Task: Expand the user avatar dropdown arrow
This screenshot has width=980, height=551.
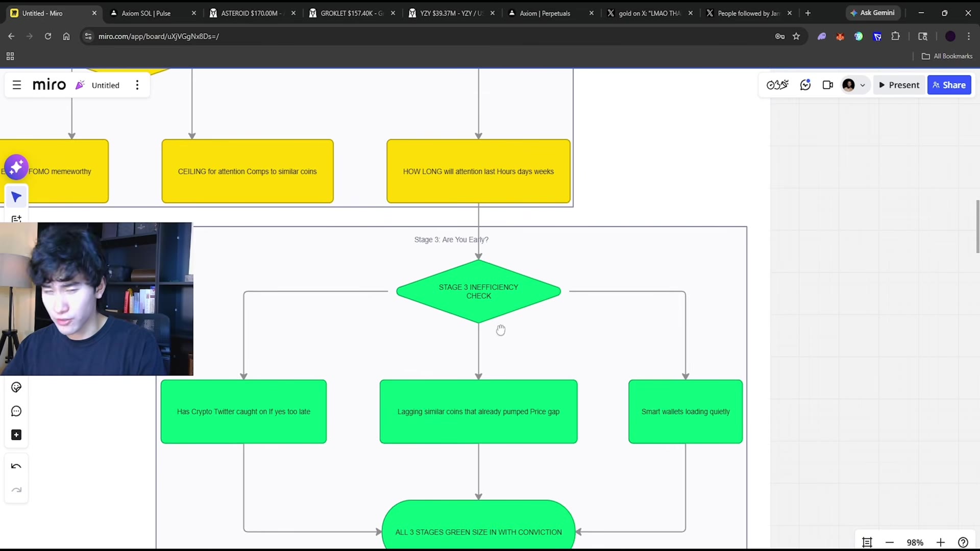Action: 863,85
